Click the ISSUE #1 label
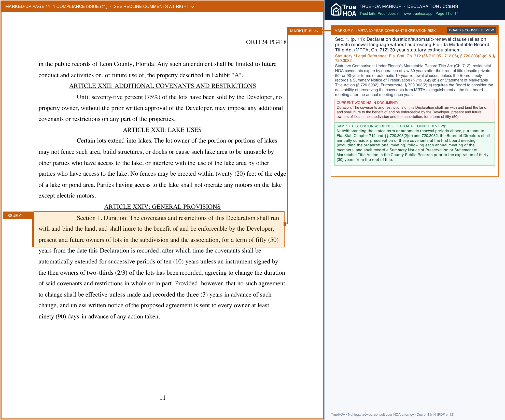Screen dimensions: 505x420 click(18, 215)
